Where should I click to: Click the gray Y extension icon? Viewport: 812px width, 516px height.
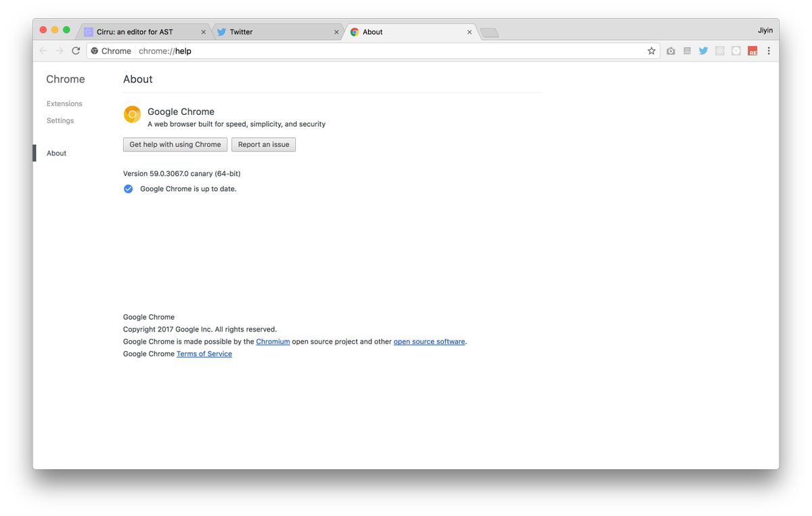(x=736, y=51)
